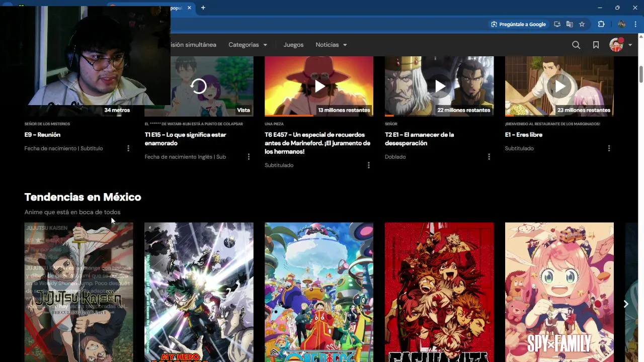Open the browser extensions puzzle icon
The image size is (644, 362).
click(x=601, y=24)
